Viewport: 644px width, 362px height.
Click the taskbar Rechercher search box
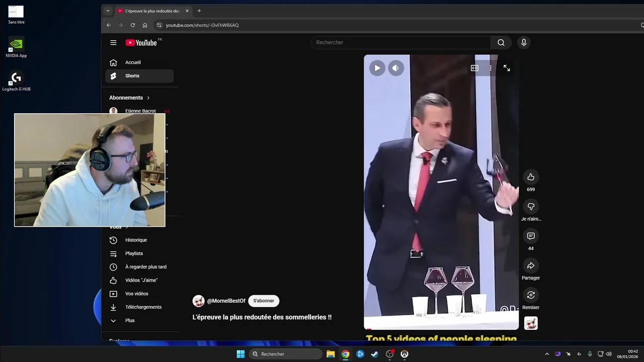click(x=286, y=354)
